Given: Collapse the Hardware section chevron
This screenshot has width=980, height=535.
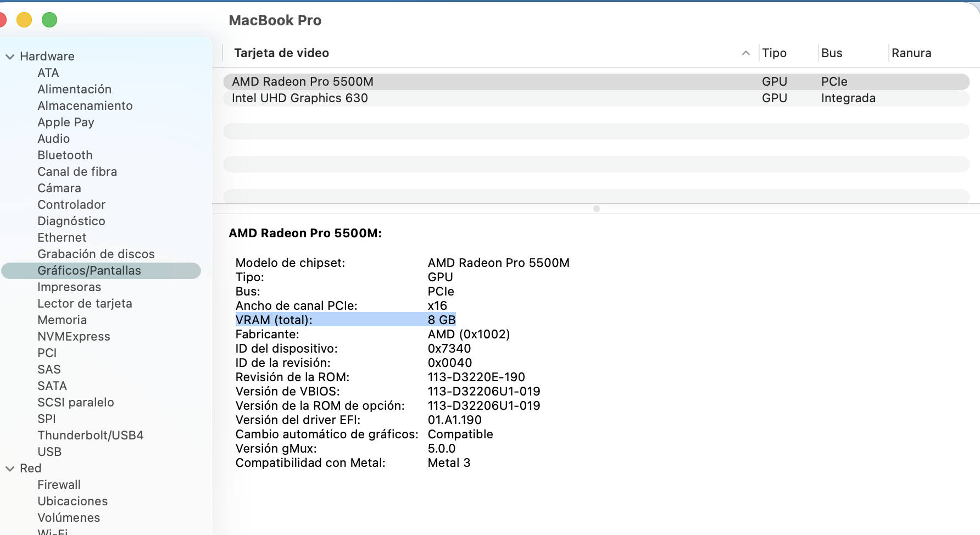Looking at the screenshot, I should [10, 57].
